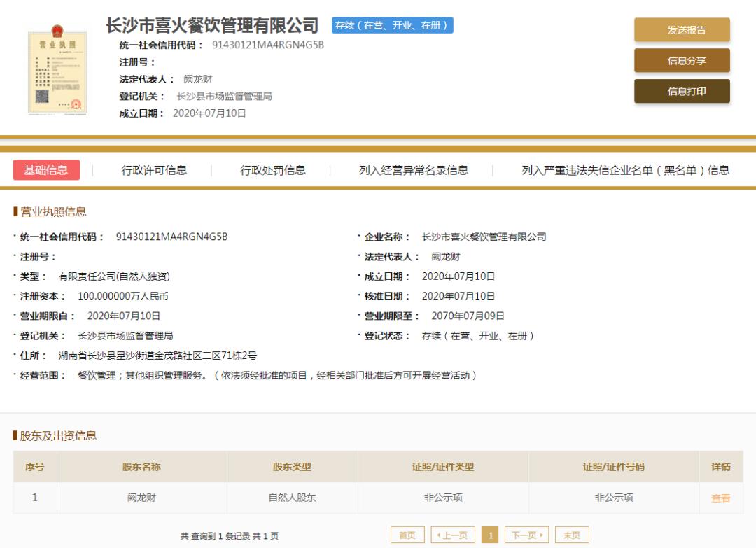This screenshot has width=756, height=548.
Task: Go to 首页 in the pagination
Action: coord(407,535)
